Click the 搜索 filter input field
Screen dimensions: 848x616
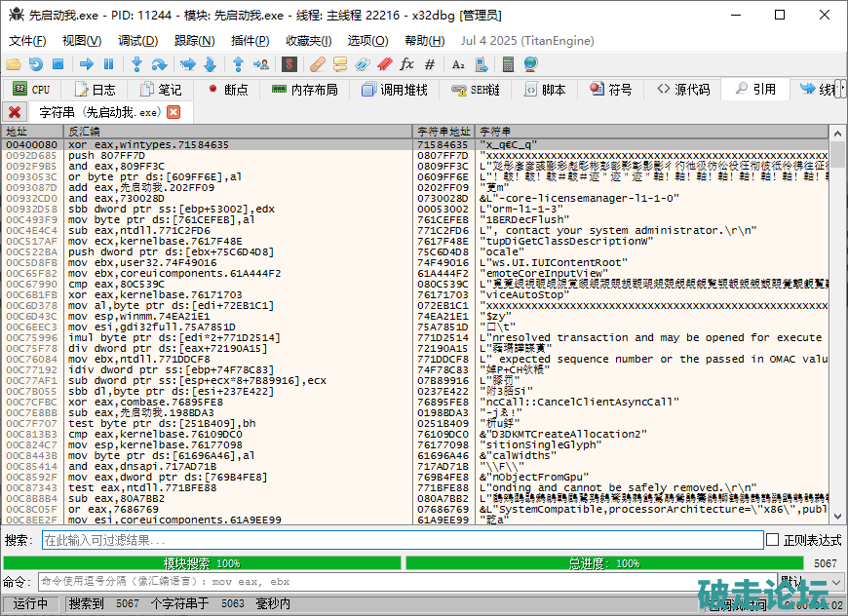[402, 540]
